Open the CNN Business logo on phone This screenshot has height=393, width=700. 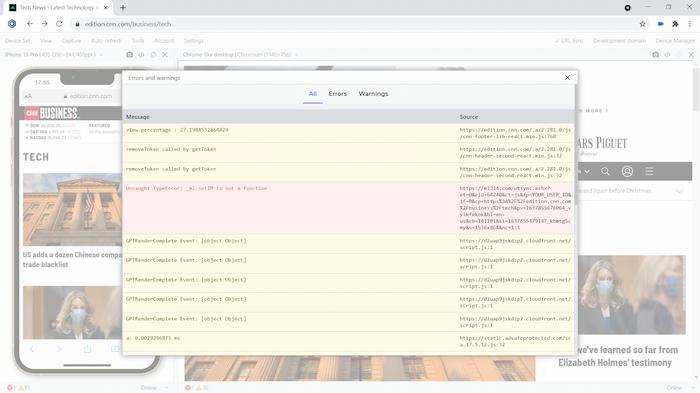pos(52,113)
